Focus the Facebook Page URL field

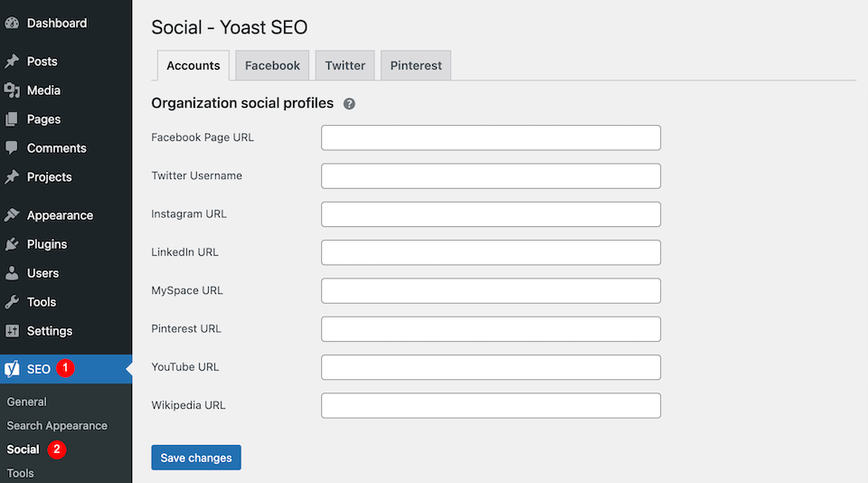(491, 137)
